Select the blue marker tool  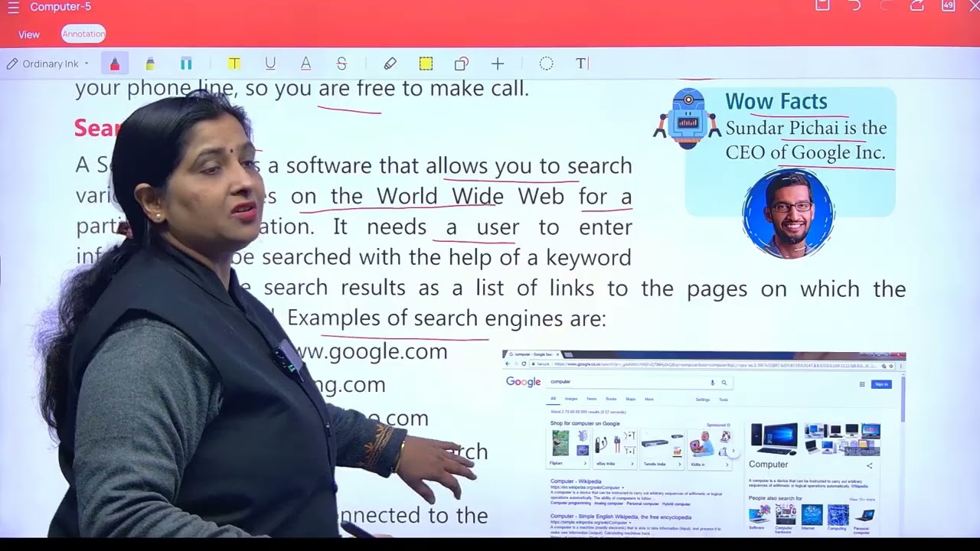click(x=186, y=64)
